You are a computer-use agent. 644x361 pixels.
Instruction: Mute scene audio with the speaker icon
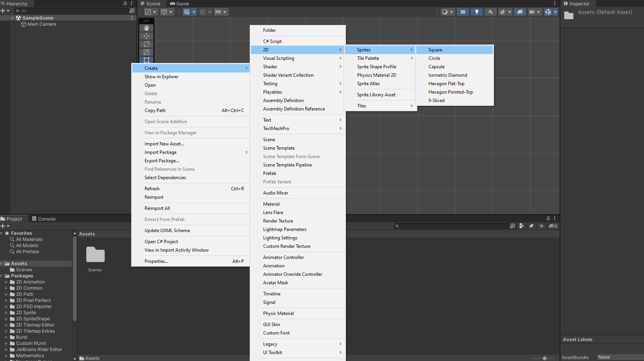(x=490, y=12)
